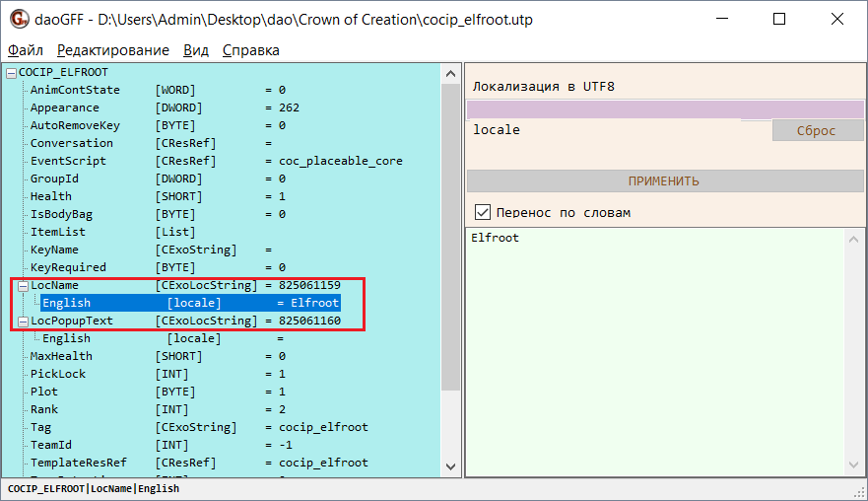Open the Справка menu

251,50
